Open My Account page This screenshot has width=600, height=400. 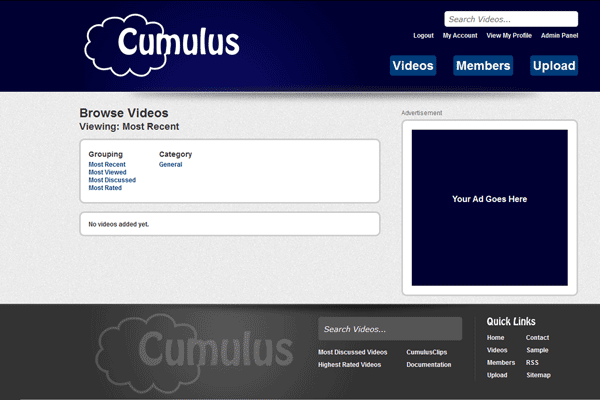pos(460,36)
